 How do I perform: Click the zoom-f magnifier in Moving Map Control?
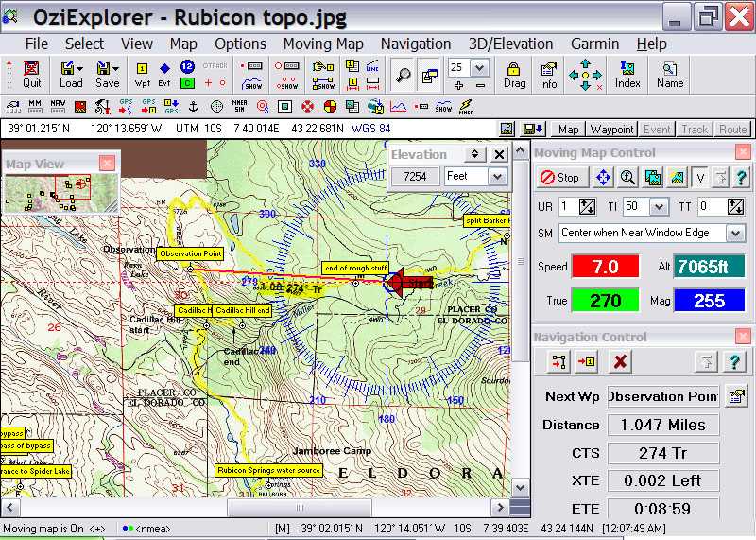pos(627,178)
